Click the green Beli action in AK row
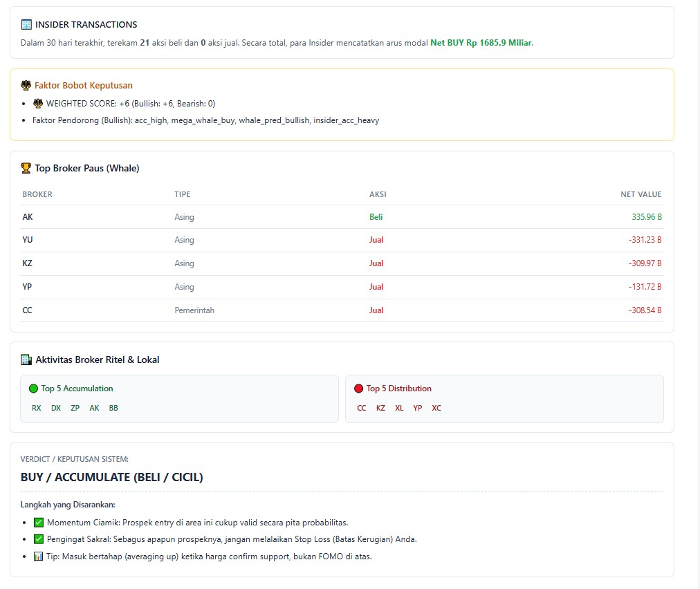 pyautogui.click(x=376, y=217)
